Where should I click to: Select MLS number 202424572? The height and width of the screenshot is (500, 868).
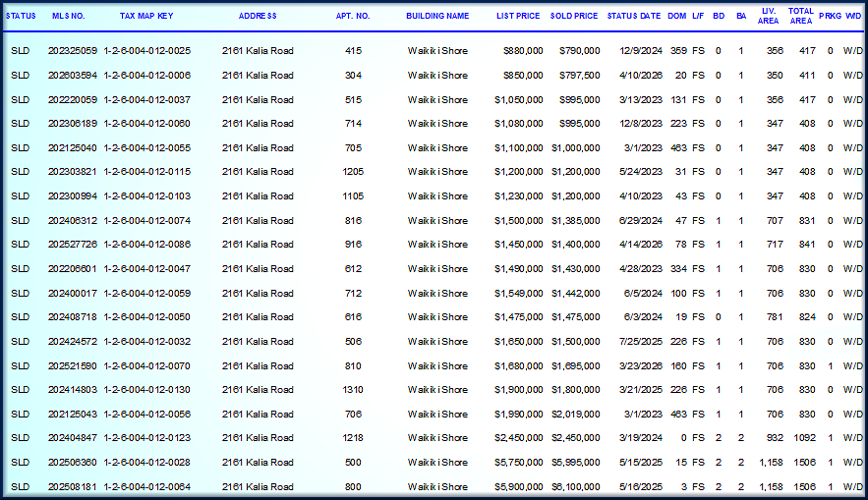(73, 342)
